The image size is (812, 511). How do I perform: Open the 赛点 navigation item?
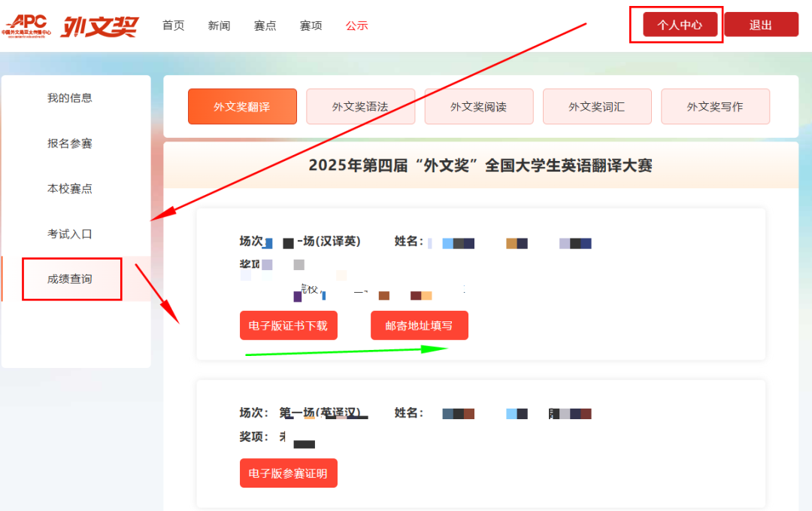pos(265,26)
